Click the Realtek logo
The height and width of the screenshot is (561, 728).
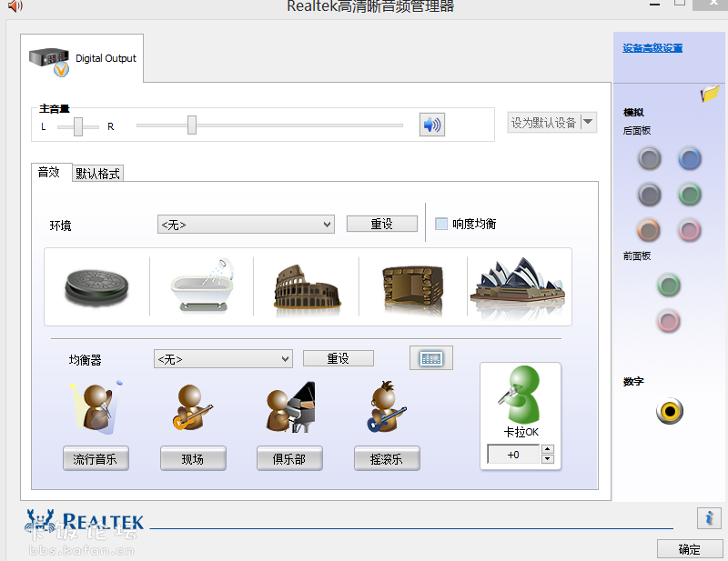(x=85, y=523)
